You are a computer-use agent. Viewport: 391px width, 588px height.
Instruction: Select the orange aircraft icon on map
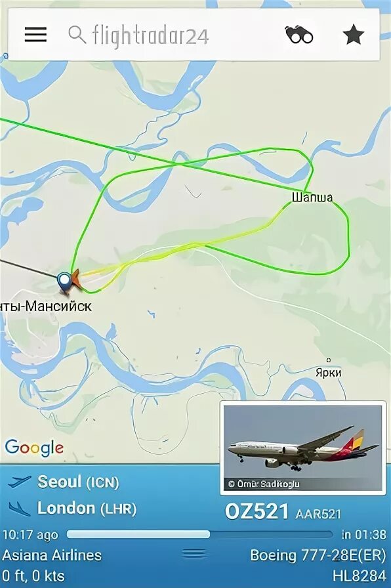pos(76,279)
